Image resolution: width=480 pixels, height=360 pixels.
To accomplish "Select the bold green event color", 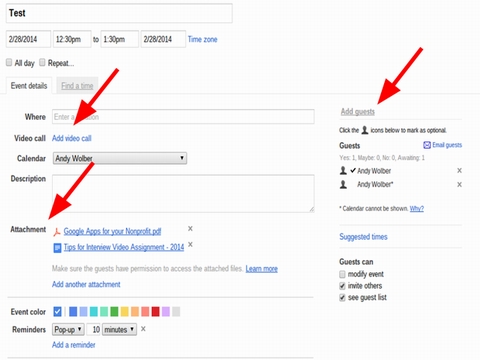I will click(114, 312).
